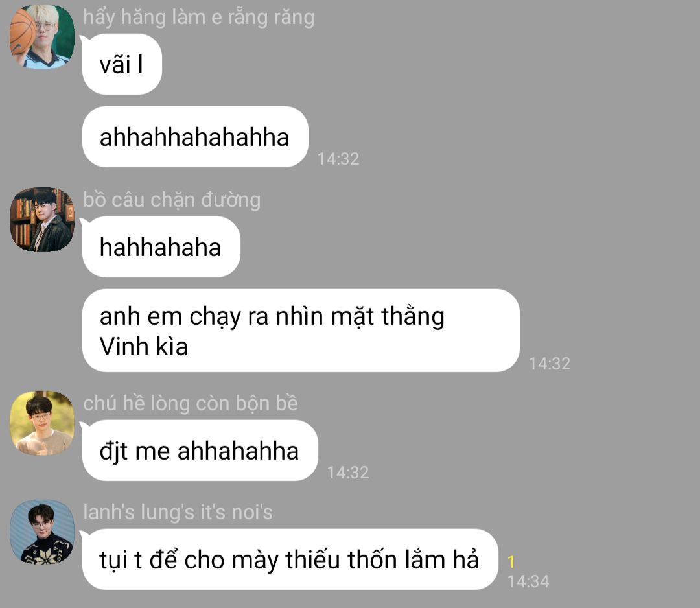
Task: Tap sender name 'lanh's lung's it's noi's'
Action: (x=178, y=512)
